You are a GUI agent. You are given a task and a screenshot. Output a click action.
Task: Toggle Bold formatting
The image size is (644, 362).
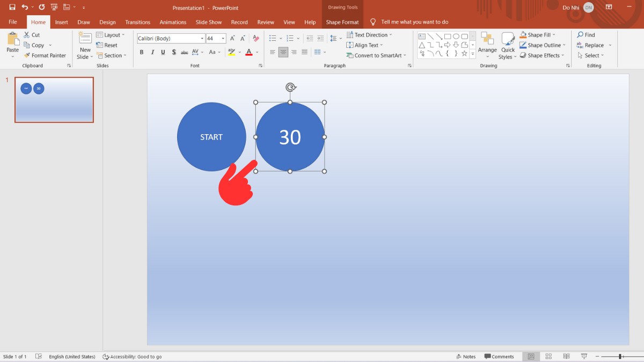tap(142, 53)
